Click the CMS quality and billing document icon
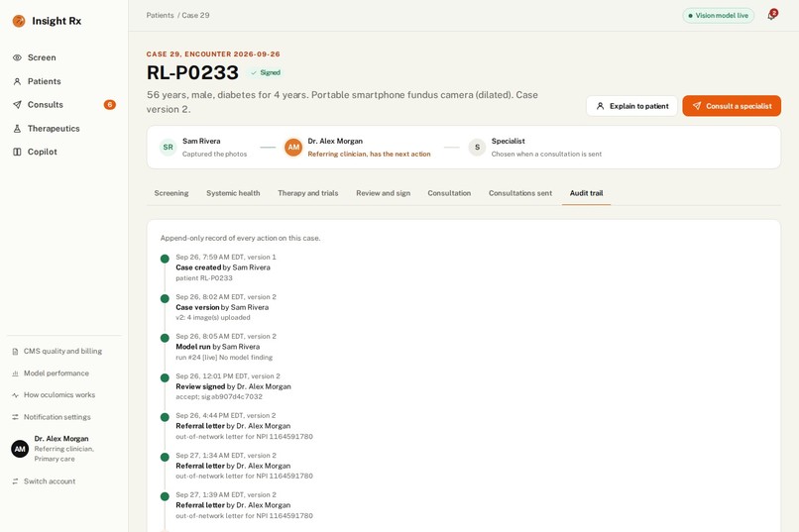This screenshot has width=799, height=532. pos(15,352)
